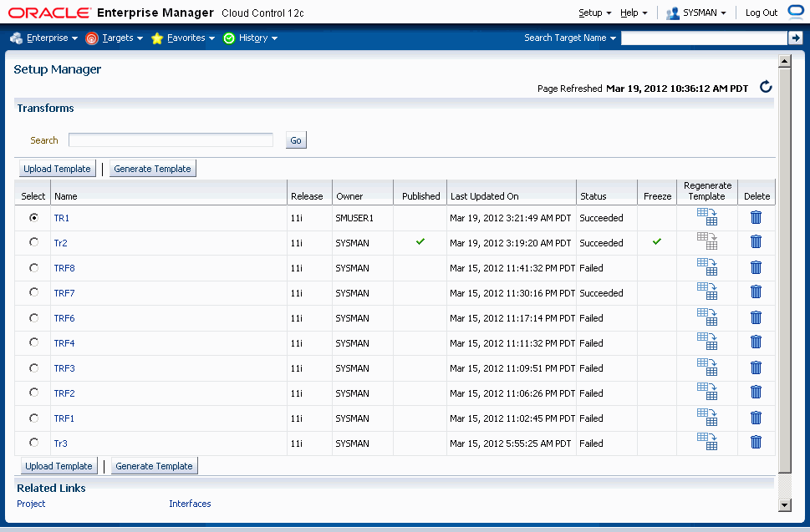Image resolution: width=810 pixels, height=532 pixels.
Task: Regenerate the template for Tr3
Action: click(706, 442)
